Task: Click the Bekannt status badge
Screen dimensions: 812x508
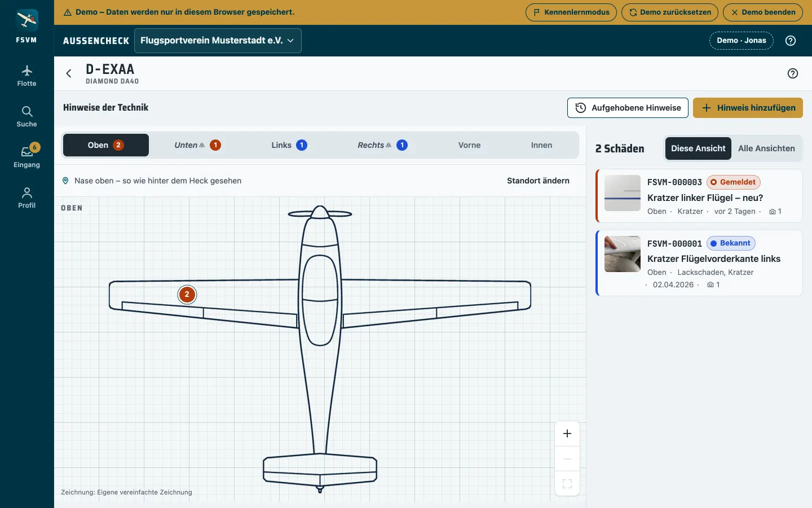Action: pyautogui.click(x=731, y=243)
